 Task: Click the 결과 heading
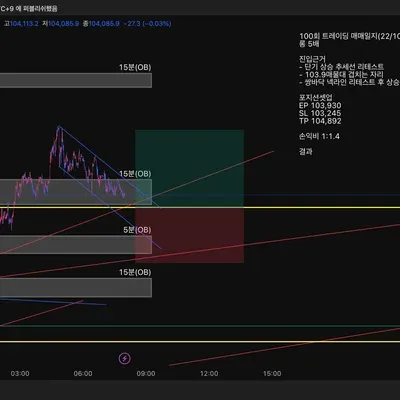pos(306,152)
